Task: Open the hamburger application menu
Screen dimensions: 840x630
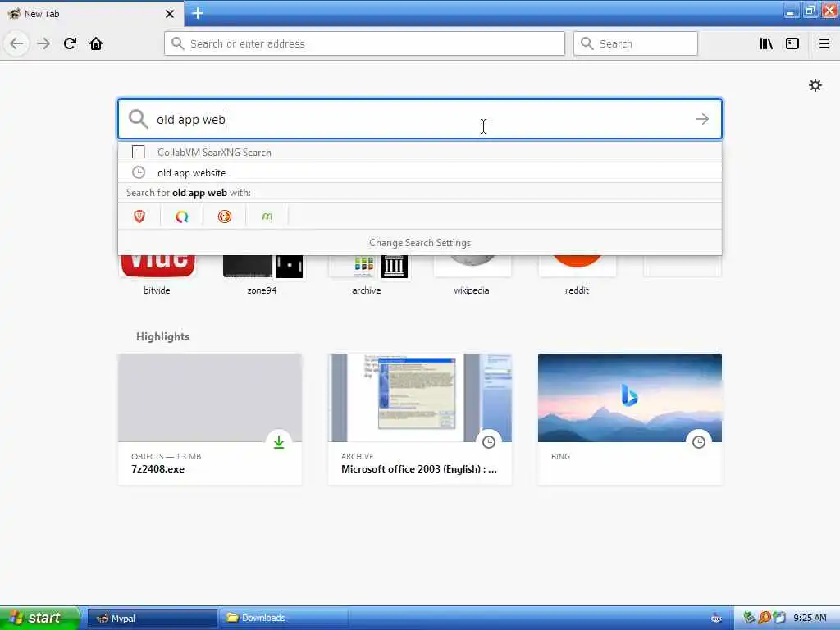Action: (824, 43)
